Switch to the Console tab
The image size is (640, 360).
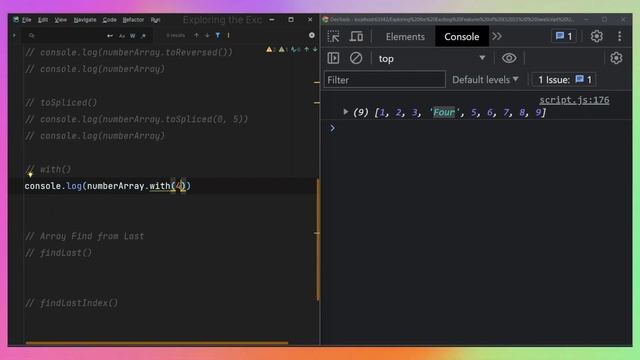(x=462, y=37)
